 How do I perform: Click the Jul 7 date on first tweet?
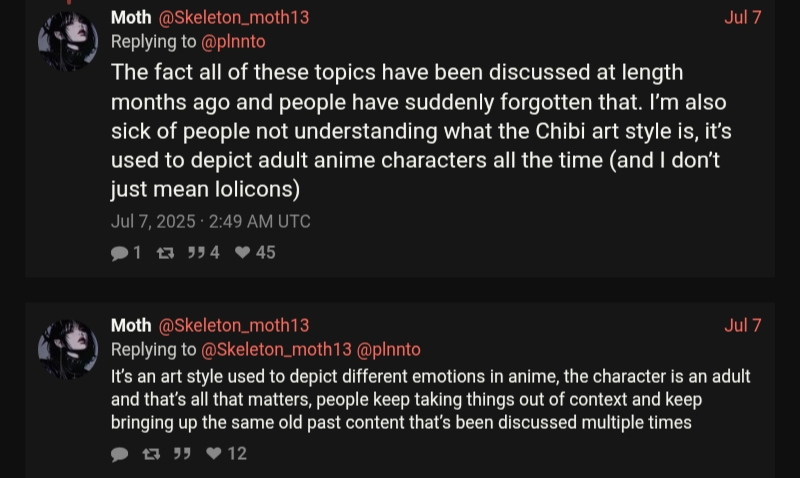pos(742,17)
